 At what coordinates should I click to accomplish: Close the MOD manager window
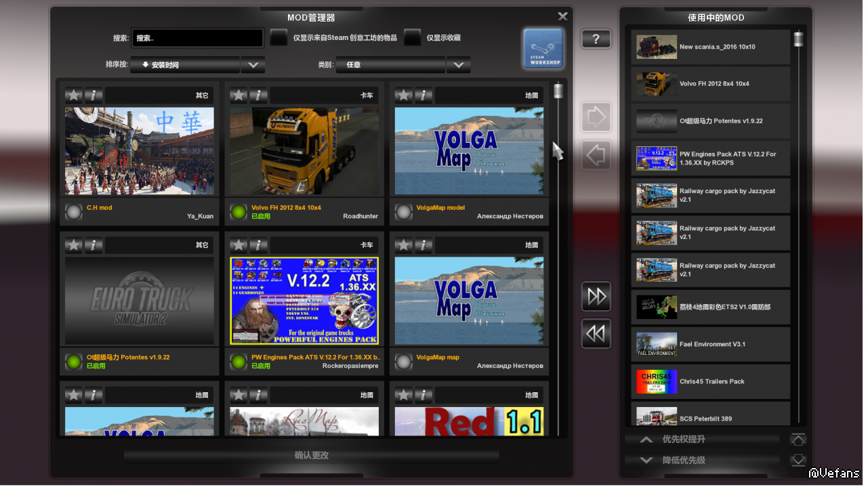(x=562, y=16)
